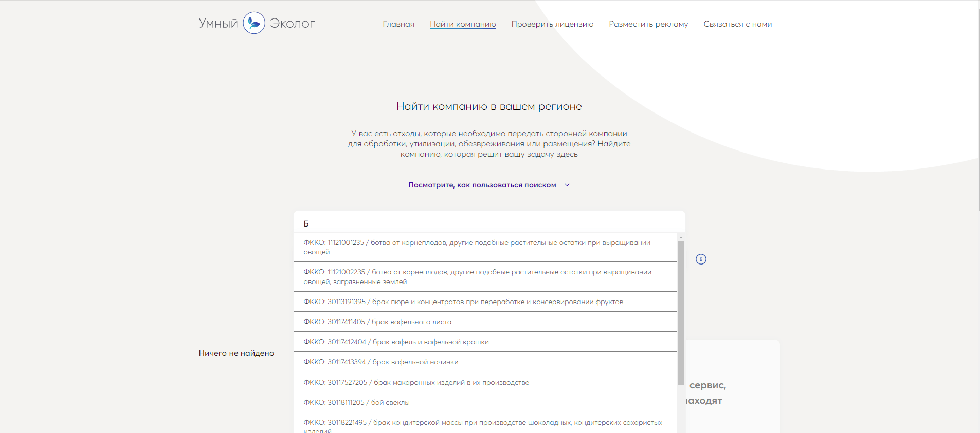Open the Главная menu item

coord(398,24)
